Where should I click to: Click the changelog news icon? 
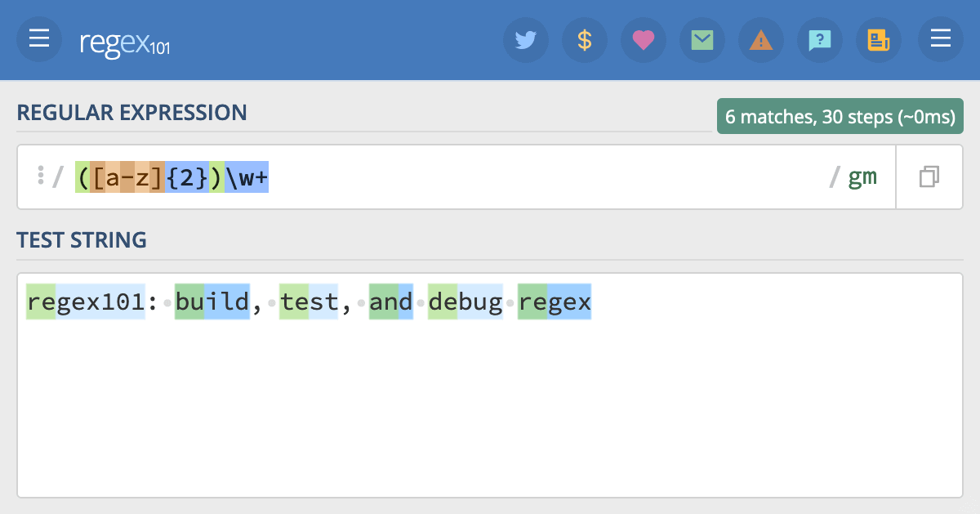(x=879, y=39)
